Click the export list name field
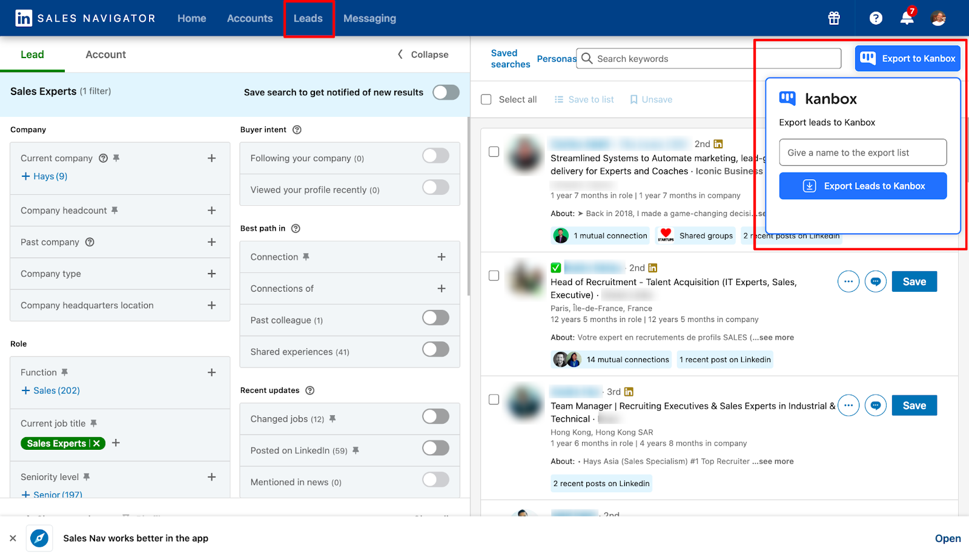969x560 pixels. click(x=863, y=153)
